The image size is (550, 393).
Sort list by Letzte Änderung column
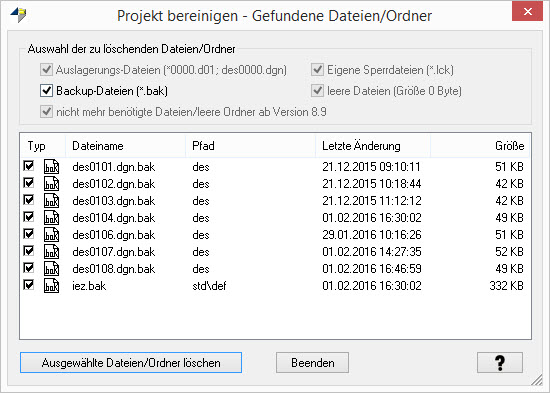373,146
